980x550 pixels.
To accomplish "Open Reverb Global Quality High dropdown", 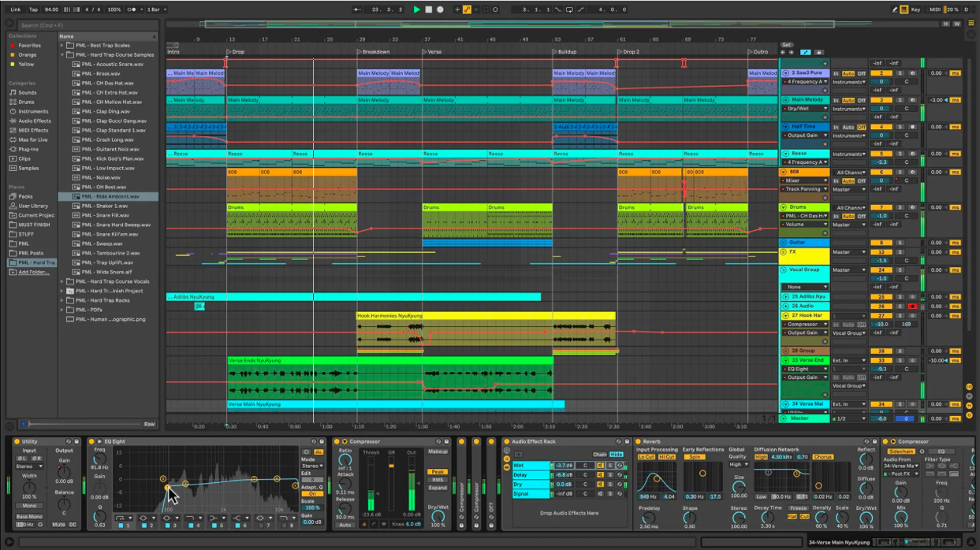I will click(737, 464).
